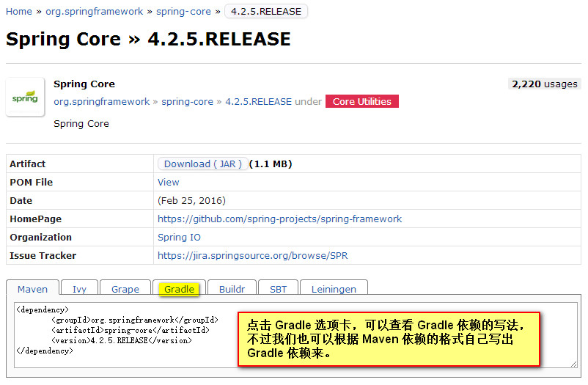The height and width of the screenshot is (385, 588).
Task: Click the '(1.1 MB)' size text
Action: click(271, 164)
